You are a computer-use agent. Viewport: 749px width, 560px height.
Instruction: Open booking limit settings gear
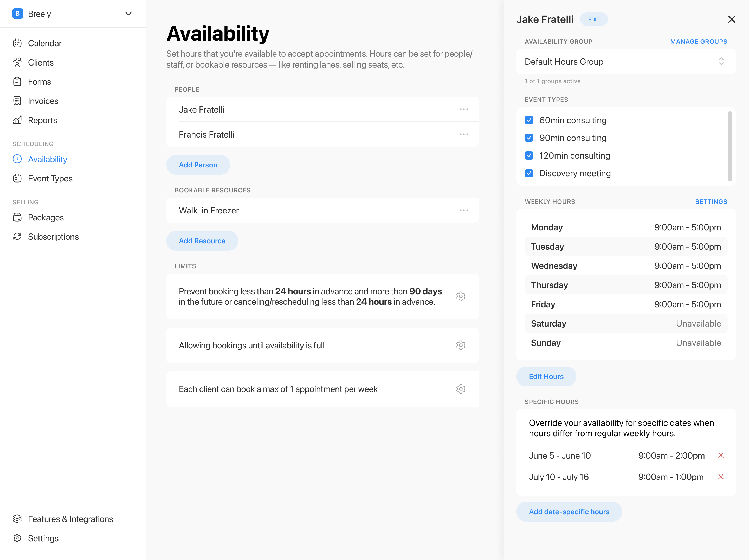click(461, 296)
